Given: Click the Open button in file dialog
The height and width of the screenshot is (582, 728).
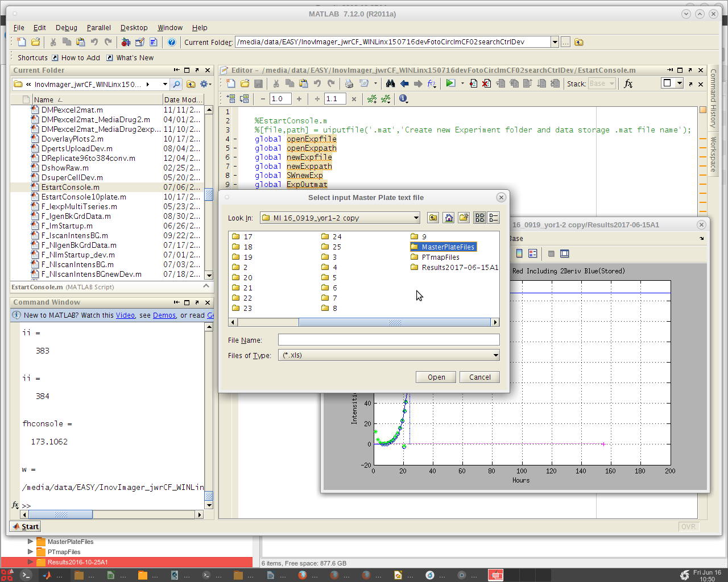Looking at the screenshot, I should (436, 377).
